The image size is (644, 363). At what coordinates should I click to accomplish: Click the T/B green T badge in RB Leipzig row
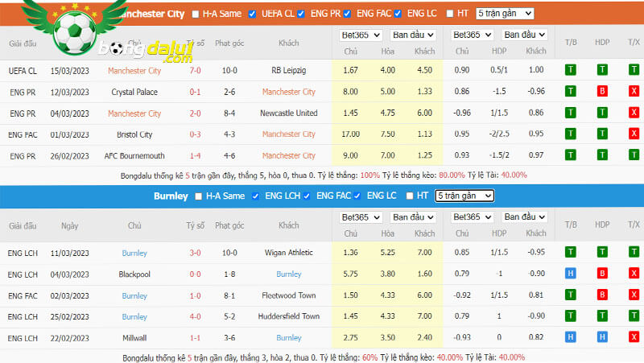pyautogui.click(x=570, y=70)
